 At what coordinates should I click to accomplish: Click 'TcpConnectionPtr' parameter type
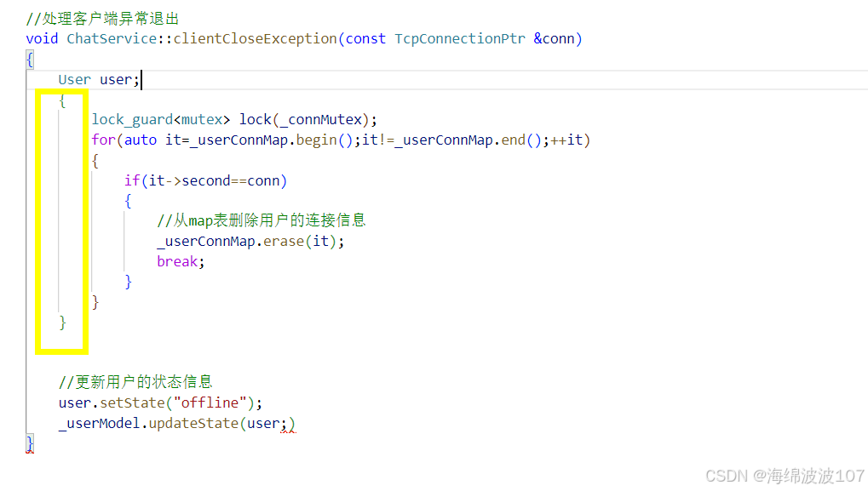coord(459,38)
